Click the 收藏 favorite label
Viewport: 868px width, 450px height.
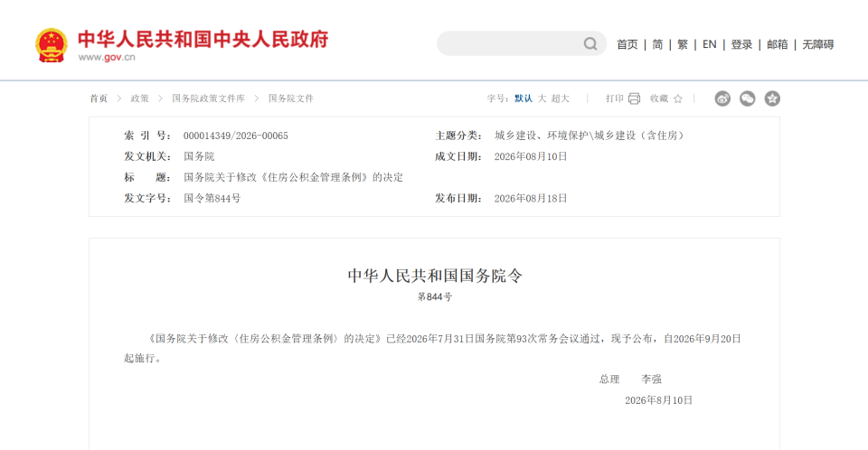pos(659,98)
